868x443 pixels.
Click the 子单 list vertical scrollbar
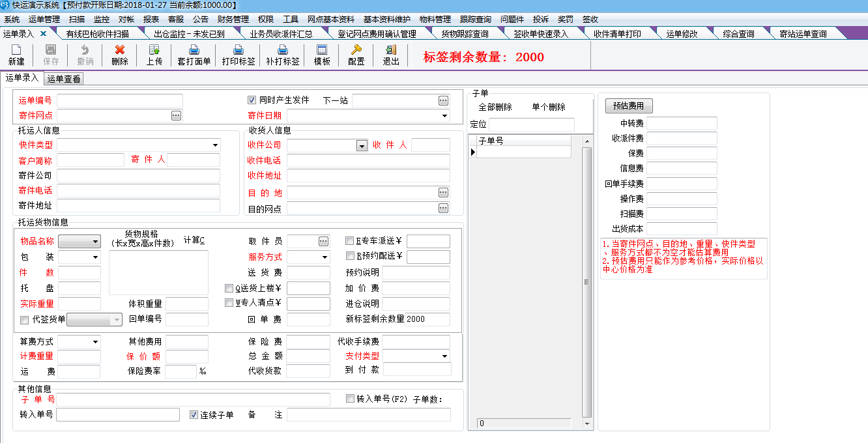point(587,281)
